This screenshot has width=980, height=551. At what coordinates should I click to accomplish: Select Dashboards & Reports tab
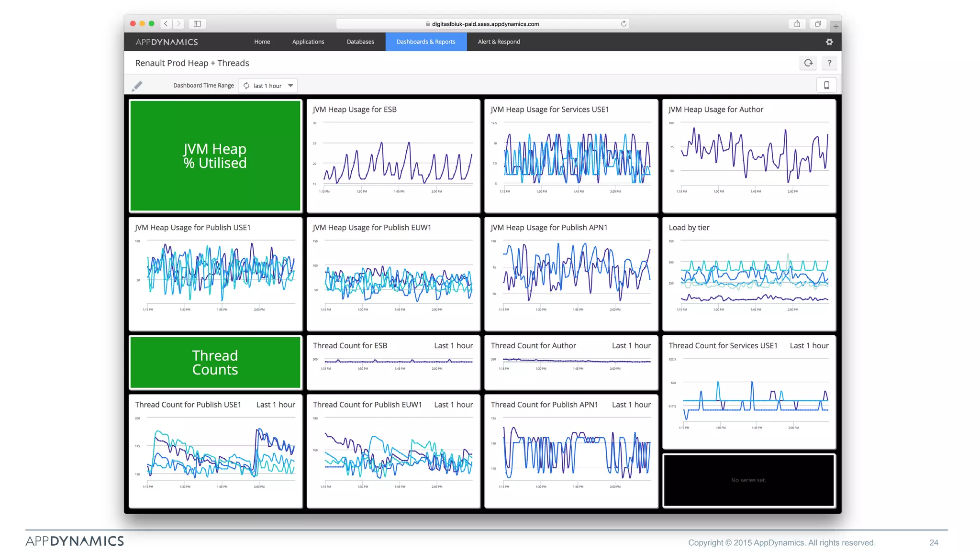tap(426, 42)
